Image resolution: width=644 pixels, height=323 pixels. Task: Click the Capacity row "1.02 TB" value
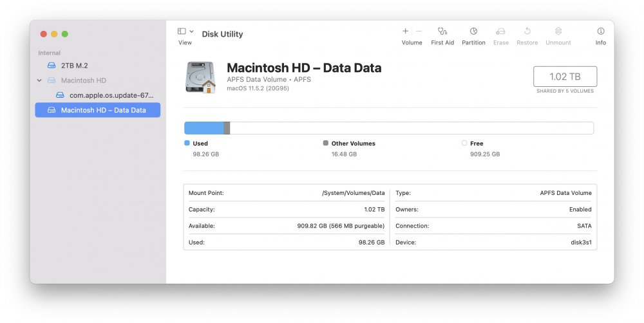pyautogui.click(x=374, y=209)
